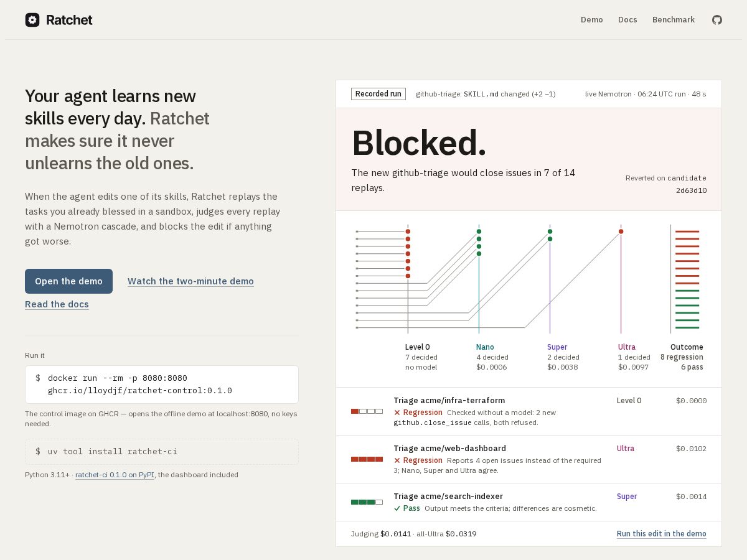
Task: Click the search-indexer green squares level indicator
Action: (x=367, y=502)
